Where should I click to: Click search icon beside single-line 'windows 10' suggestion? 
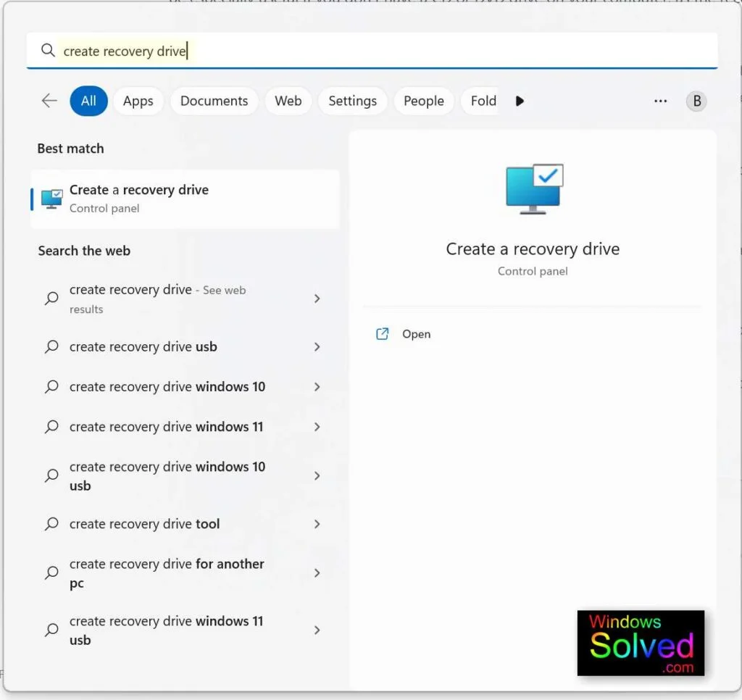51,387
